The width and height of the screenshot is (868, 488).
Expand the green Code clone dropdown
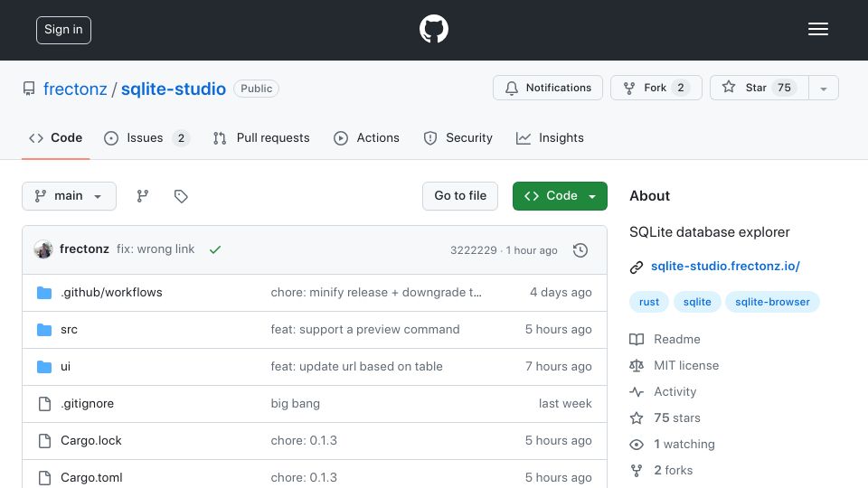[x=560, y=196]
